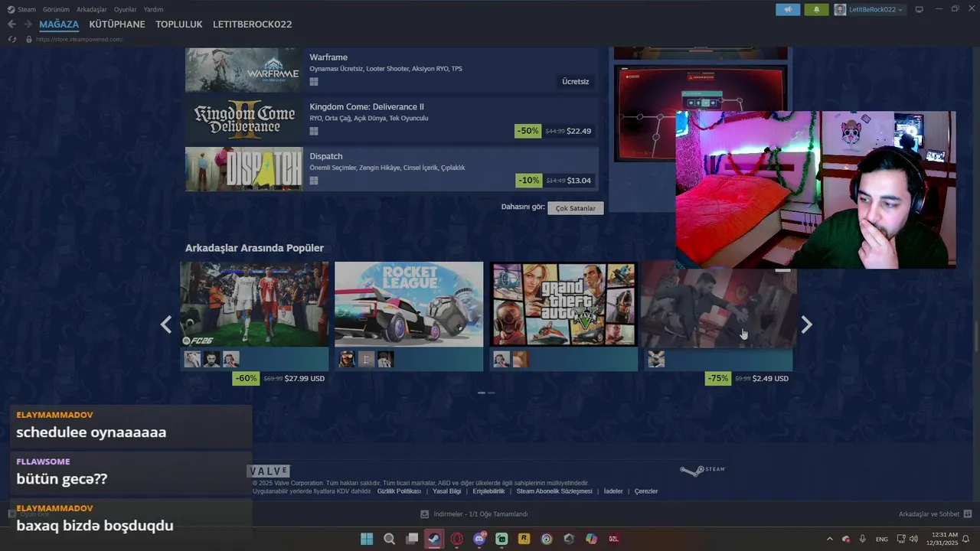Click the ENG language indicator
The width and height of the screenshot is (980, 551).
click(882, 539)
